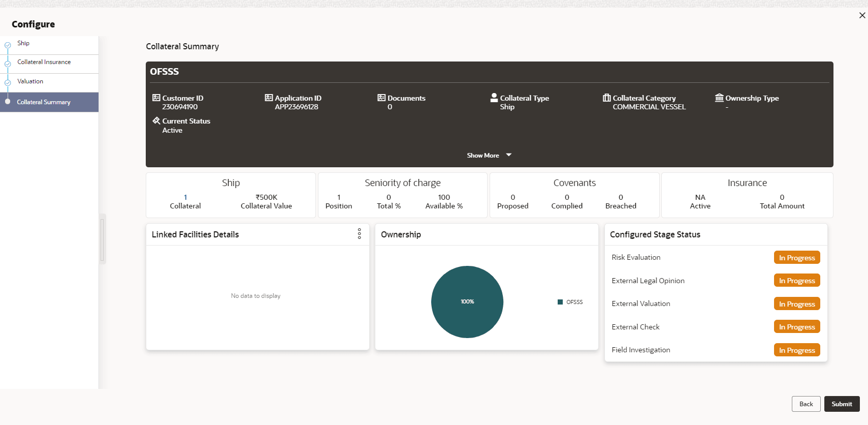The image size is (868, 425).
Task: Expand details with Show More arrow
Action: pyautogui.click(x=508, y=155)
